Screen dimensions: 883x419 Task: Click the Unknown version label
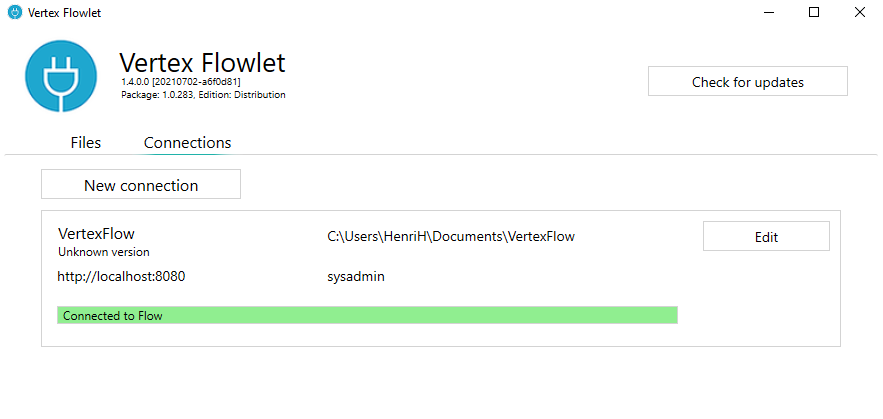[104, 253]
